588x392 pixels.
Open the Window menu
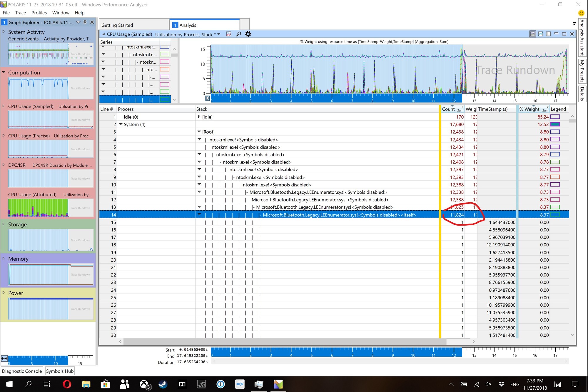coord(61,13)
